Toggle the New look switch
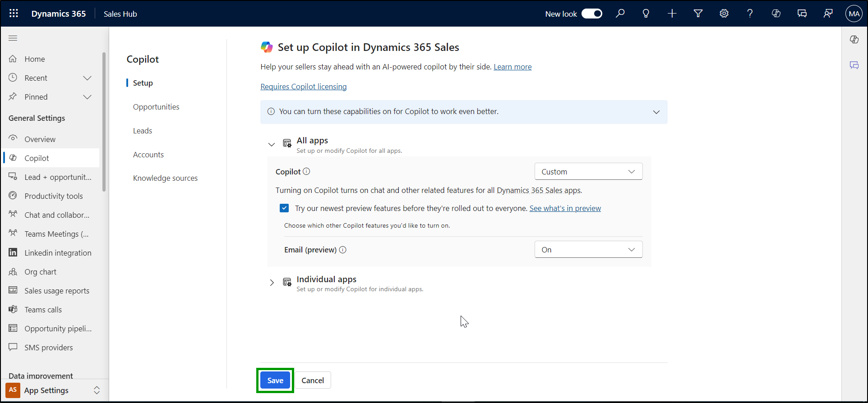868x403 pixels. click(592, 14)
